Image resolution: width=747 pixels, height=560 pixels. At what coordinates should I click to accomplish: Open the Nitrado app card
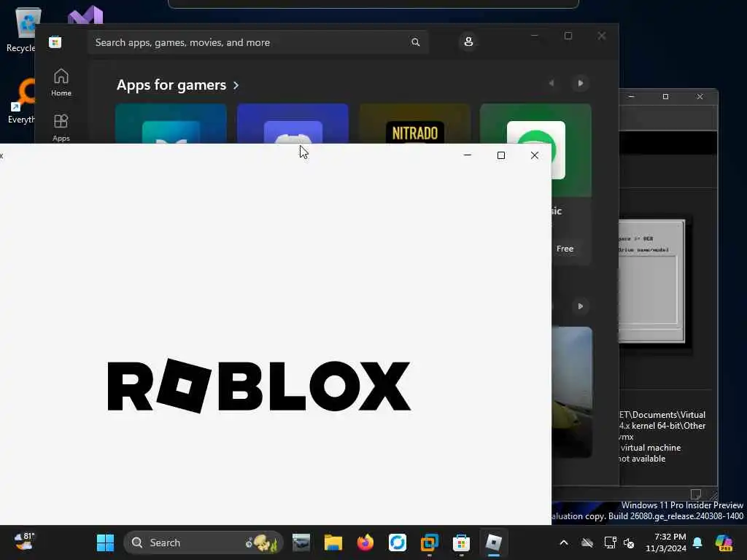(x=415, y=123)
